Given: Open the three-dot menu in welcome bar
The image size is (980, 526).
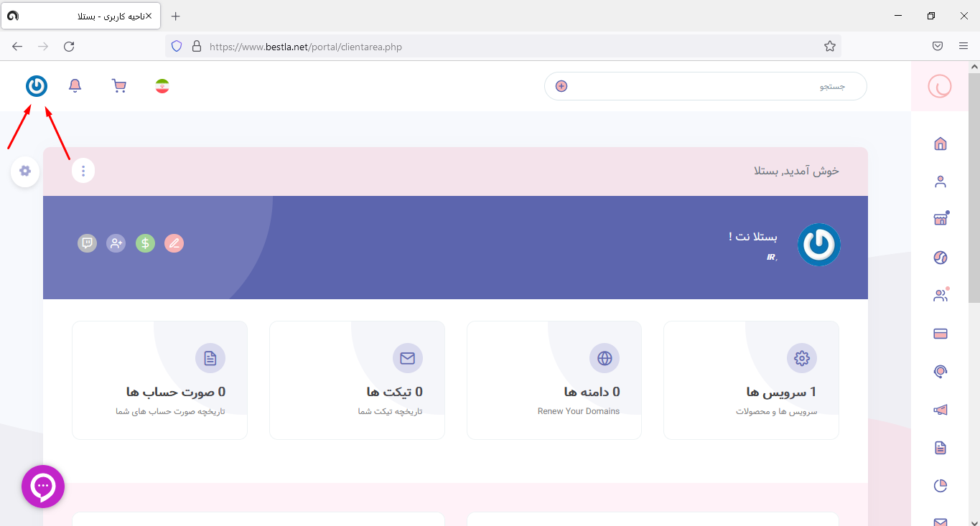Looking at the screenshot, I should coord(83,171).
